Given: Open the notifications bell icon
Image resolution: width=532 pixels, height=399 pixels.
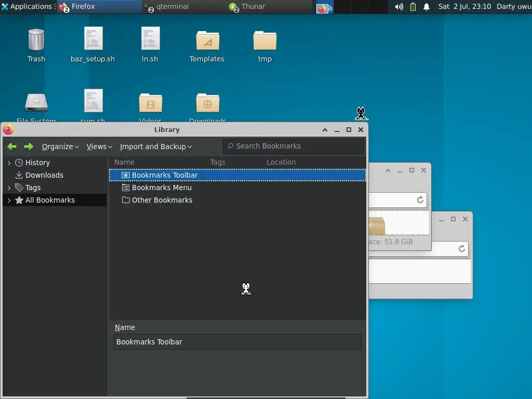Looking at the screenshot, I should (x=427, y=7).
